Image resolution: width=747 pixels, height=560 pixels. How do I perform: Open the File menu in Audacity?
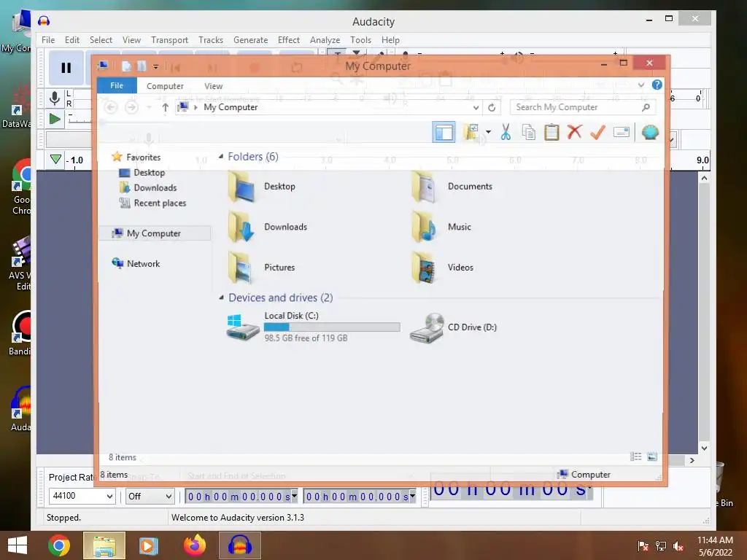pyautogui.click(x=48, y=40)
